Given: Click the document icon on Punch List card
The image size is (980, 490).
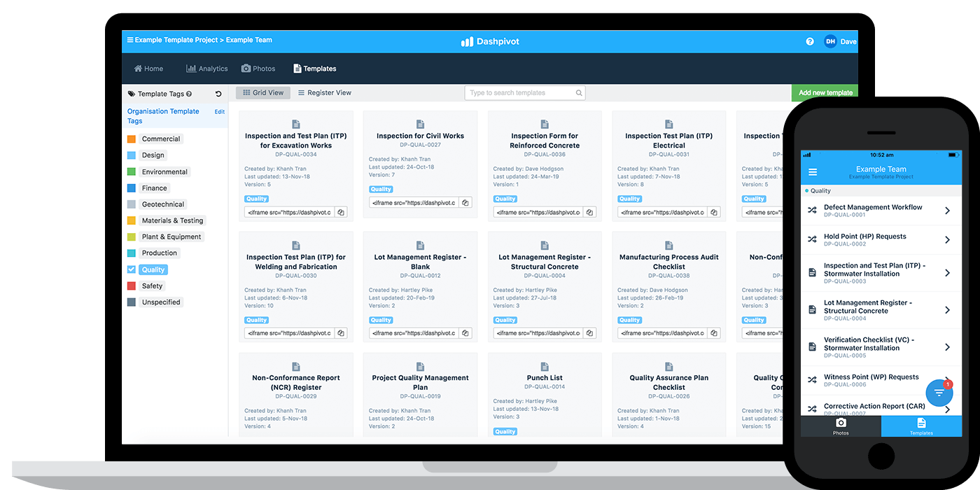Looking at the screenshot, I should coord(545,366).
